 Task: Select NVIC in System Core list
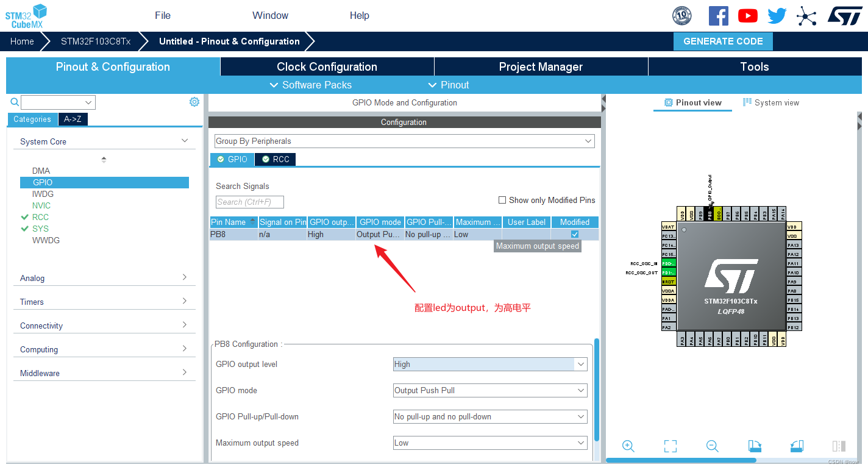point(41,205)
